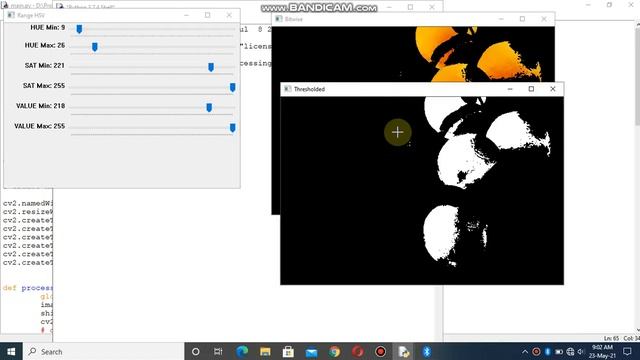Switch to the Python IDLE taskbar icon

[x=404, y=351]
